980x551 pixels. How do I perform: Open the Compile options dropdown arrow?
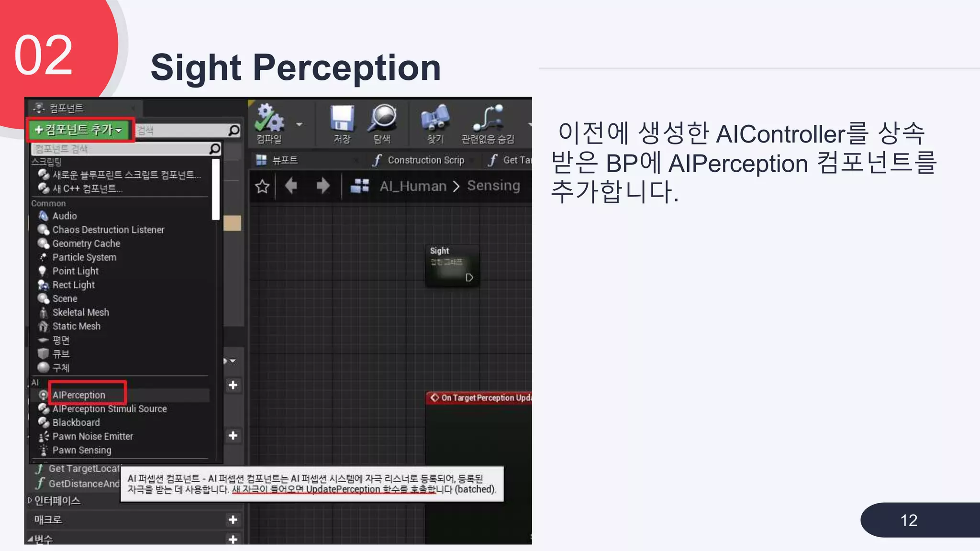click(300, 124)
